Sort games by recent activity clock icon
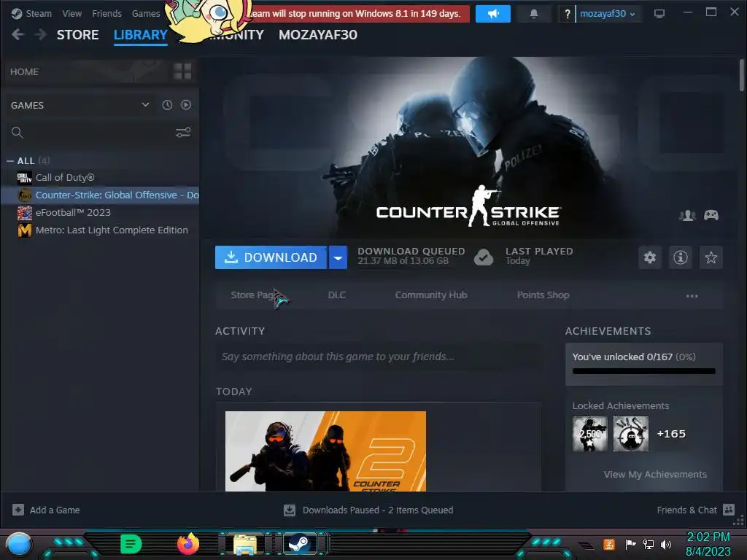Image resolution: width=747 pixels, height=560 pixels. (167, 105)
